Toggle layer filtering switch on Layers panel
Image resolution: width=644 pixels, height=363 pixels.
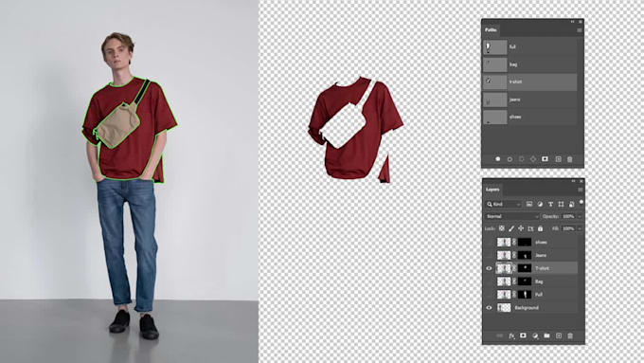tap(581, 202)
